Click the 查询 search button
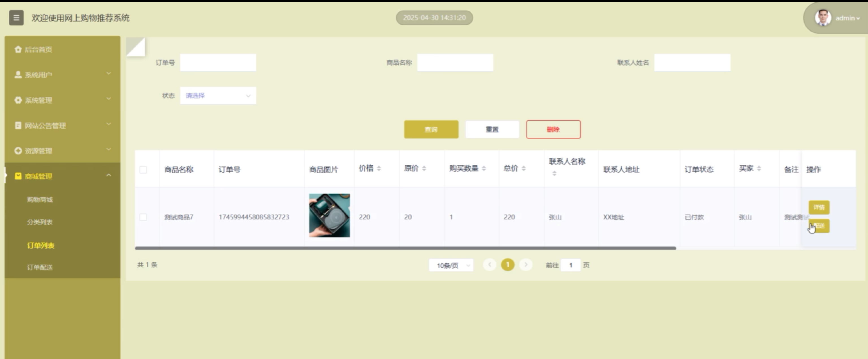 pyautogui.click(x=431, y=129)
